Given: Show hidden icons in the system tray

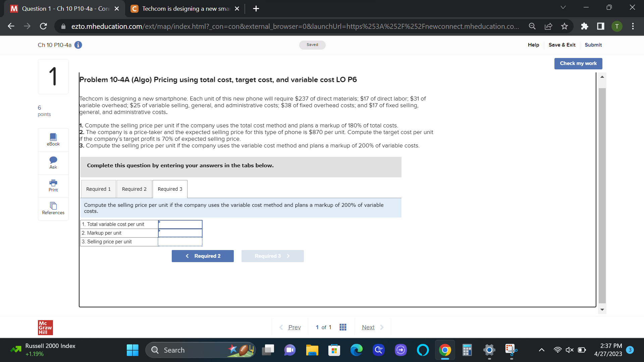Looking at the screenshot, I should point(541,350).
